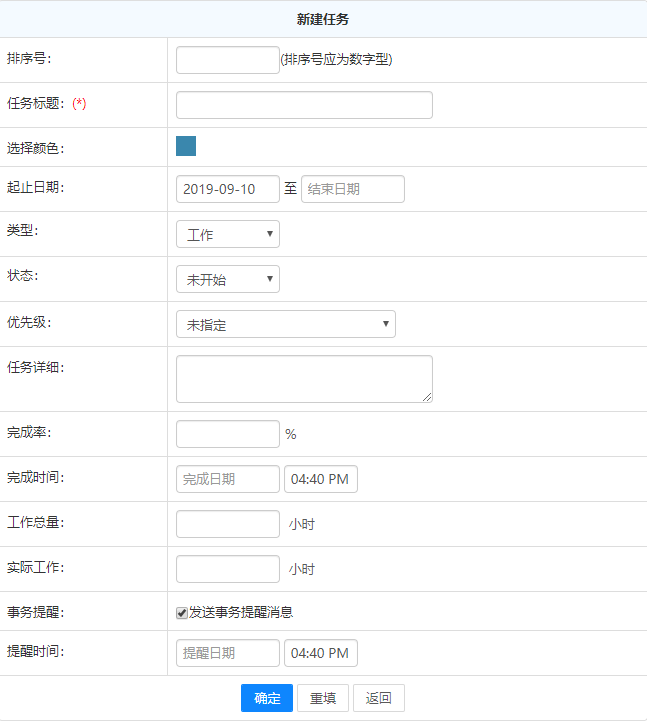Open the 优先级 dropdown showing 未指定
The height and width of the screenshot is (722, 647).
coord(285,324)
